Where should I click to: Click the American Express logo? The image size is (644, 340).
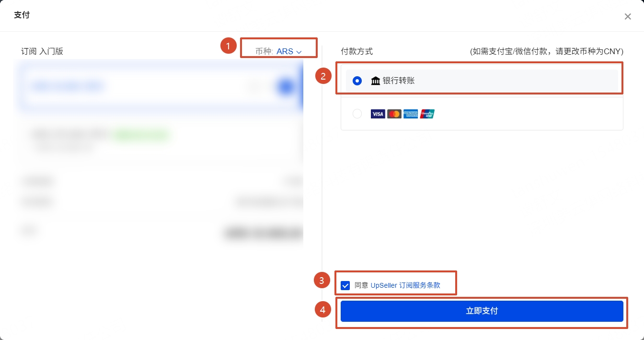pyautogui.click(x=411, y=114)
